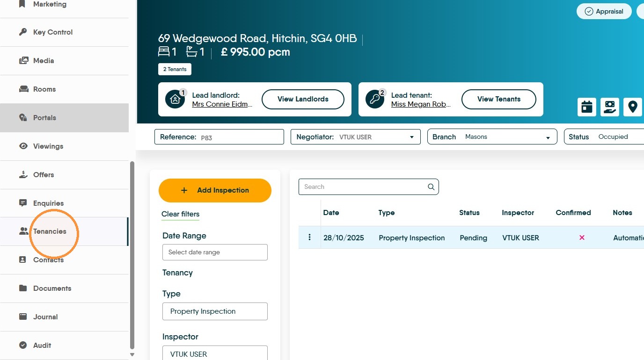Image resolution: width=644 pixels, height=360 pixels.
Task: Click the Clear filters link
Action: [180, 214]
